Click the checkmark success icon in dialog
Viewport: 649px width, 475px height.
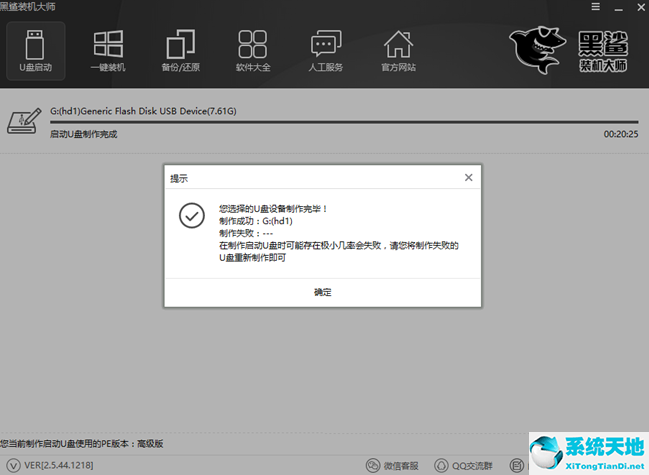[x=192, y=216]
